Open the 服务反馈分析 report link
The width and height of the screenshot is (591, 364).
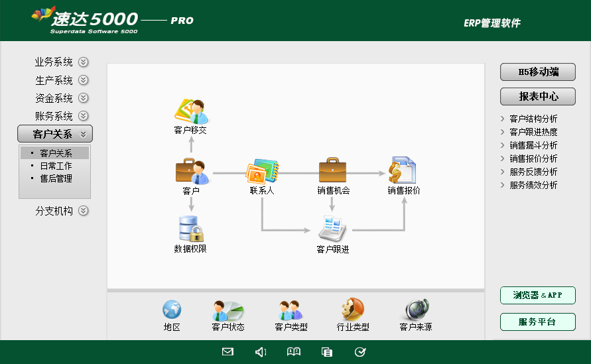coord(533,172)
